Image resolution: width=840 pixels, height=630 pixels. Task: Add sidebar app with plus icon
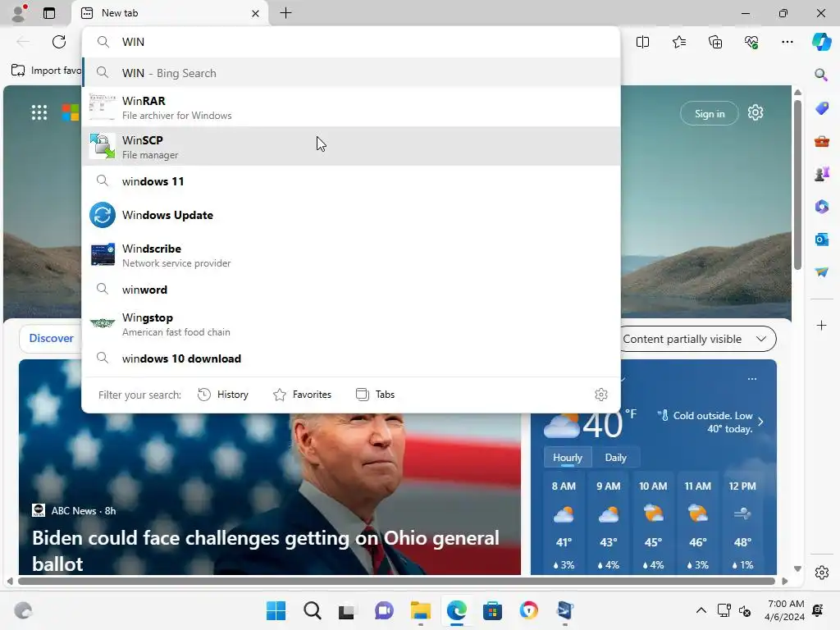(821, 325)
